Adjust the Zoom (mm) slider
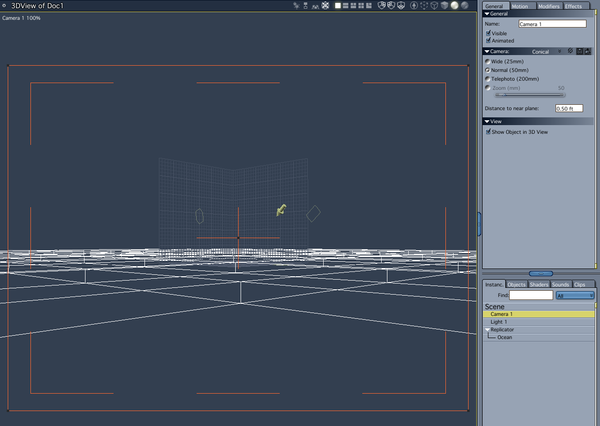 (x=530, y=95)
